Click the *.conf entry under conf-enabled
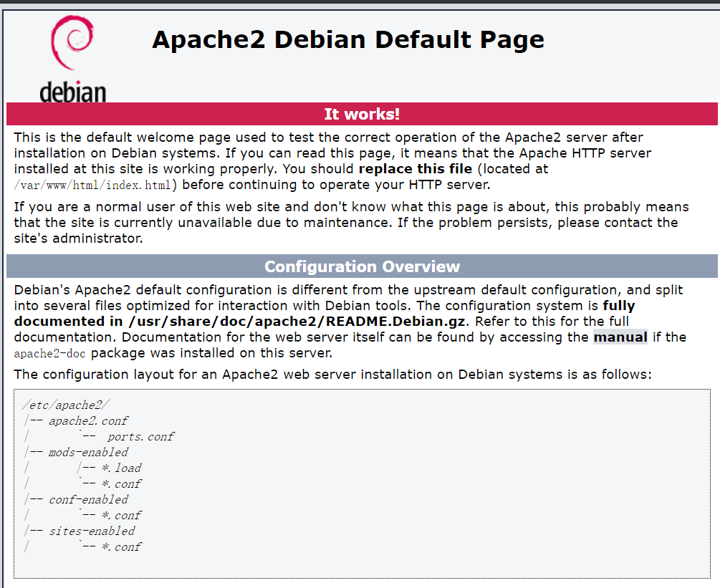Screen dimensions: 720x588 pyautogui.click(x=122, y=516)
